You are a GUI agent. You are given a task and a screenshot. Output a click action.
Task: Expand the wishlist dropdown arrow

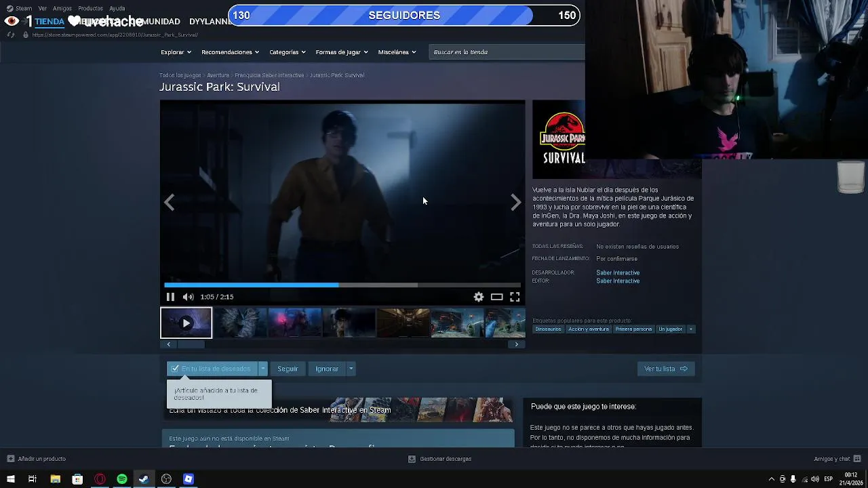coord(263,369)
